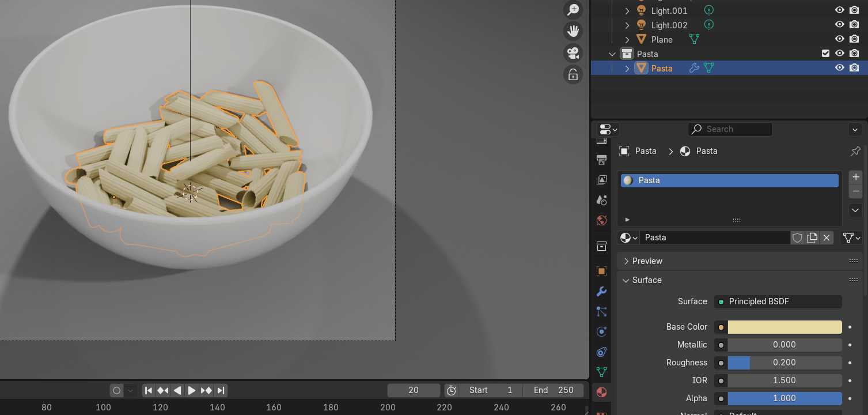Select Light.002 in the outliner
Screen dimensions: 868x415
669,25
